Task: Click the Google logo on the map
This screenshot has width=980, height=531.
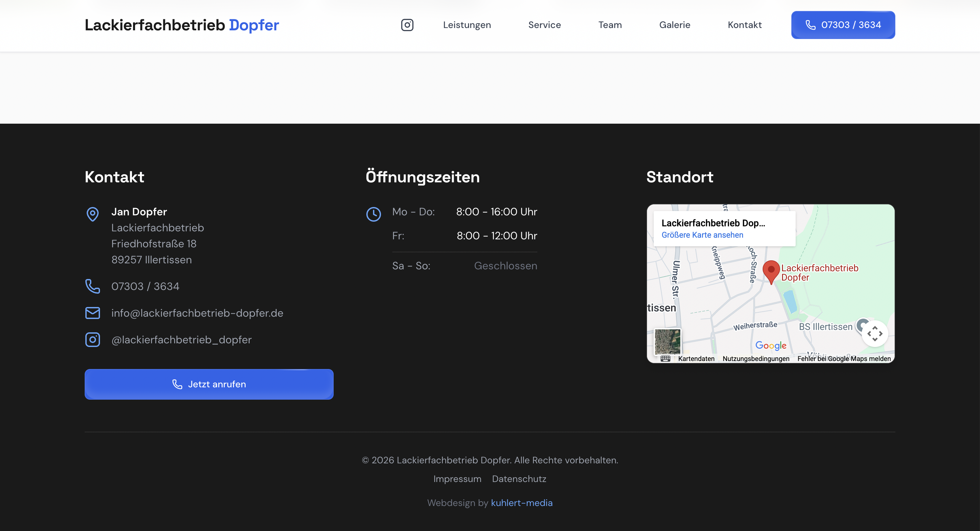Action: coord(771,345)
